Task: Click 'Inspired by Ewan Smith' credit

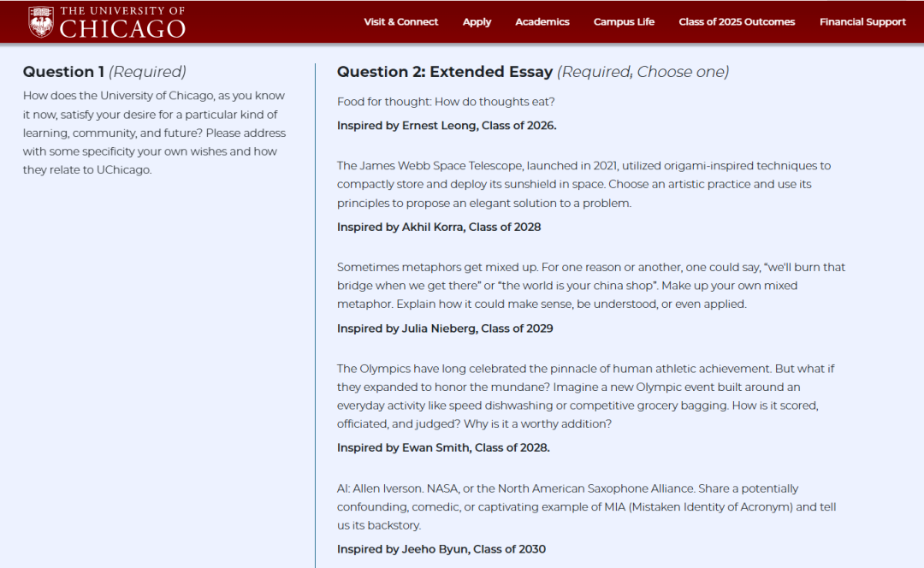Action: [443, 447]
